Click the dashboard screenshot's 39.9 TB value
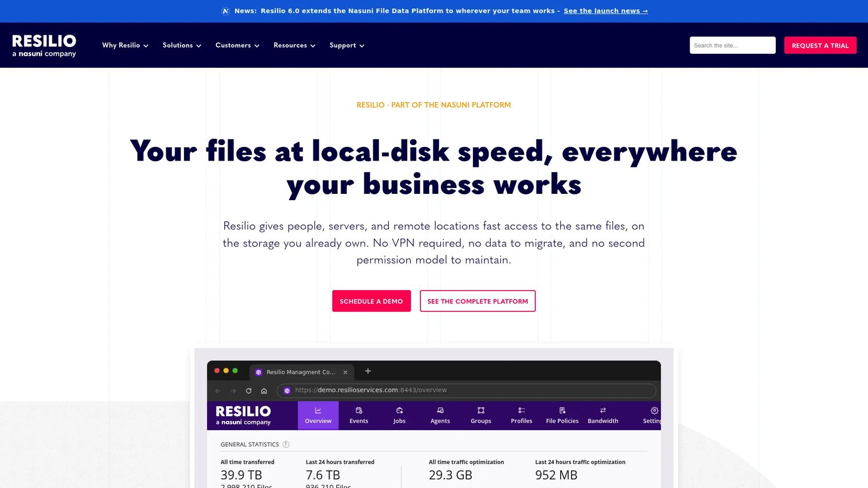 (x=241, y=475)
